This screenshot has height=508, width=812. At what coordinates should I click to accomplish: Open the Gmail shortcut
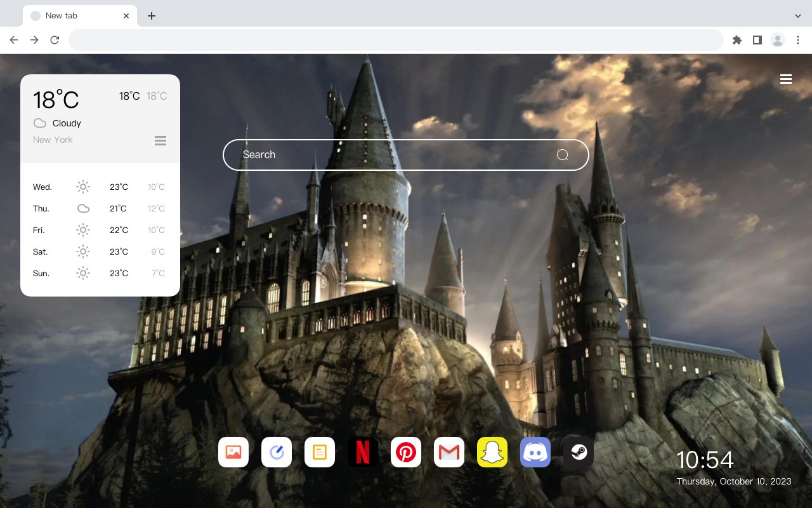[x=449, y=452]
